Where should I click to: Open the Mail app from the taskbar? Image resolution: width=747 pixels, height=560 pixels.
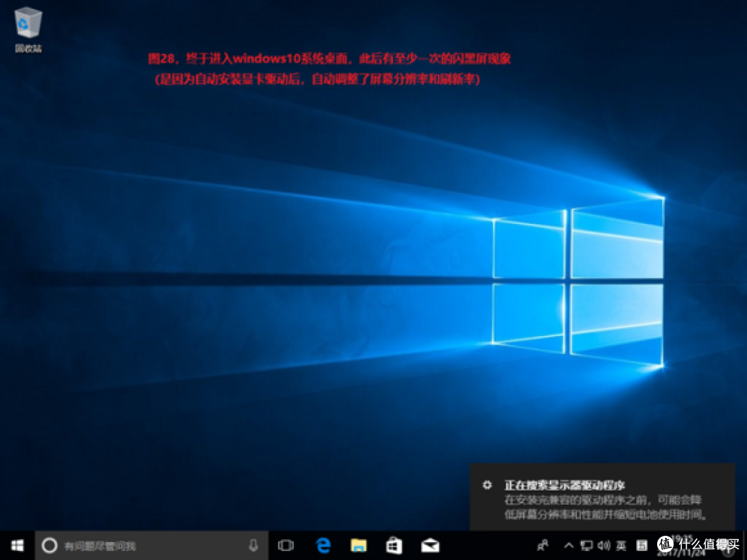click(x=430, y=546)
